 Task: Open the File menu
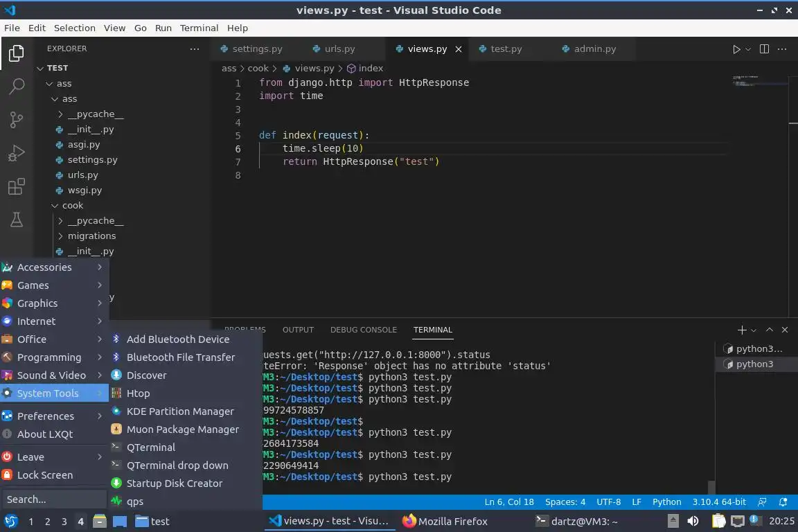click(12, 28)
